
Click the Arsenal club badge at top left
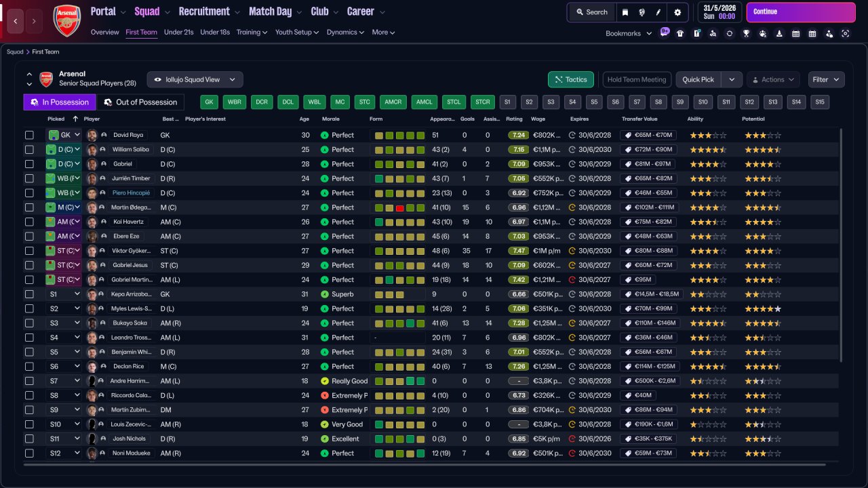[66, 20]
